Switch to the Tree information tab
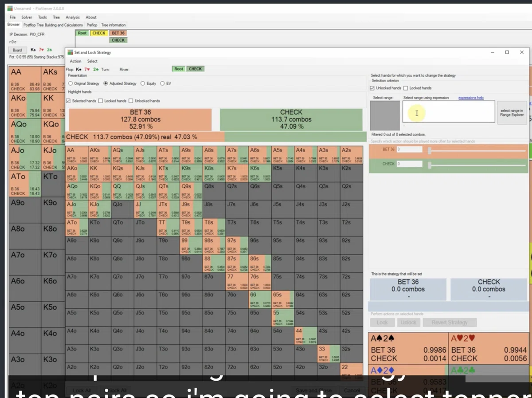Screen dimensions: 532x398 coord(113,25)
